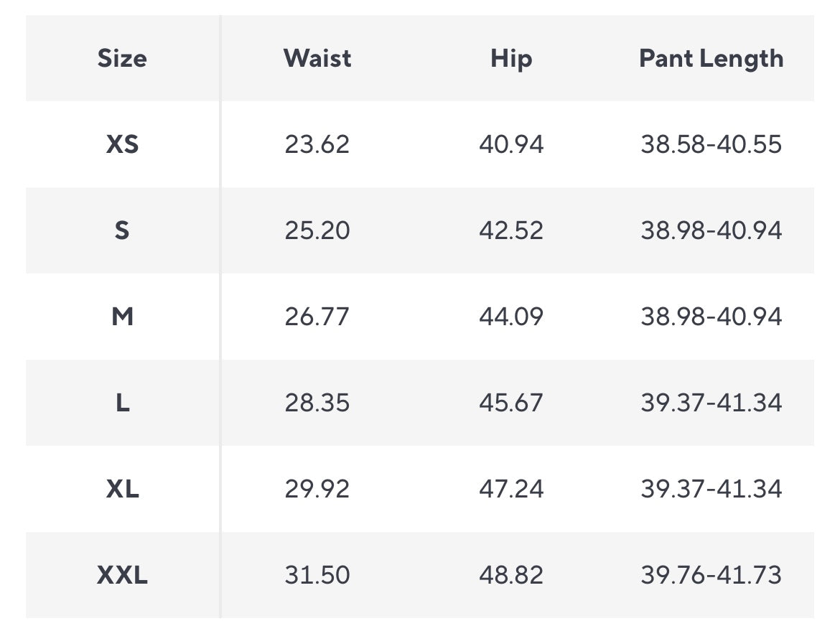Select pant length 39.76-41.73 for XXL

tap(711, 575)
